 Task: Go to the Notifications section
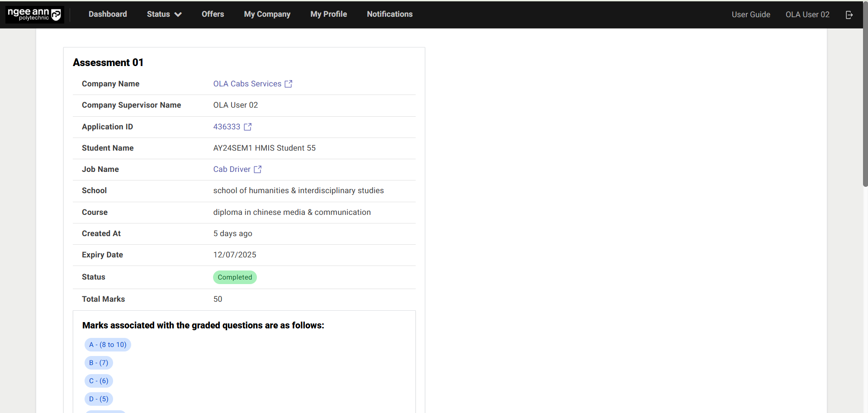(x=389, y=14)
